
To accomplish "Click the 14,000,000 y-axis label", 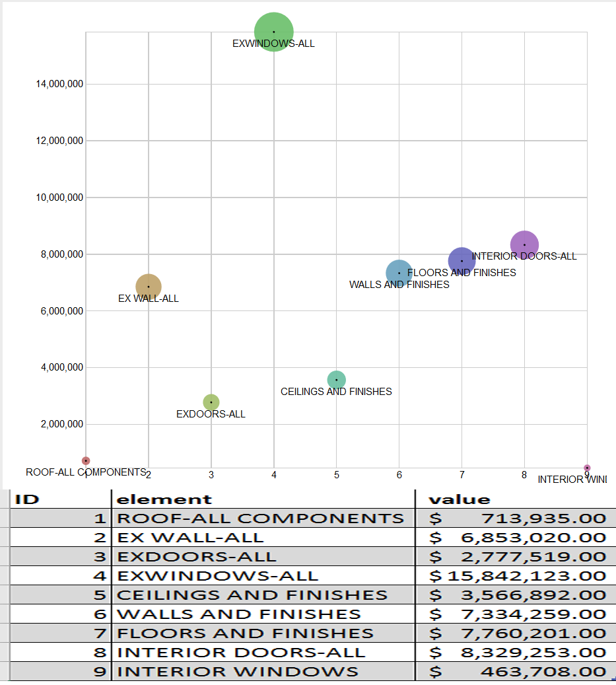I will point(56,85).
